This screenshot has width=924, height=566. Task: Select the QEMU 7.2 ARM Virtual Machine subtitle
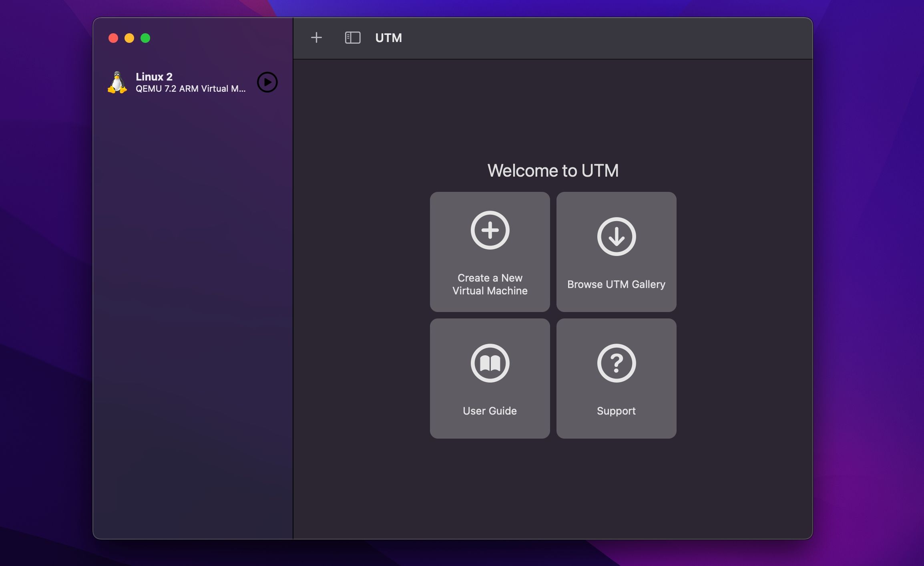coord(191,89)
